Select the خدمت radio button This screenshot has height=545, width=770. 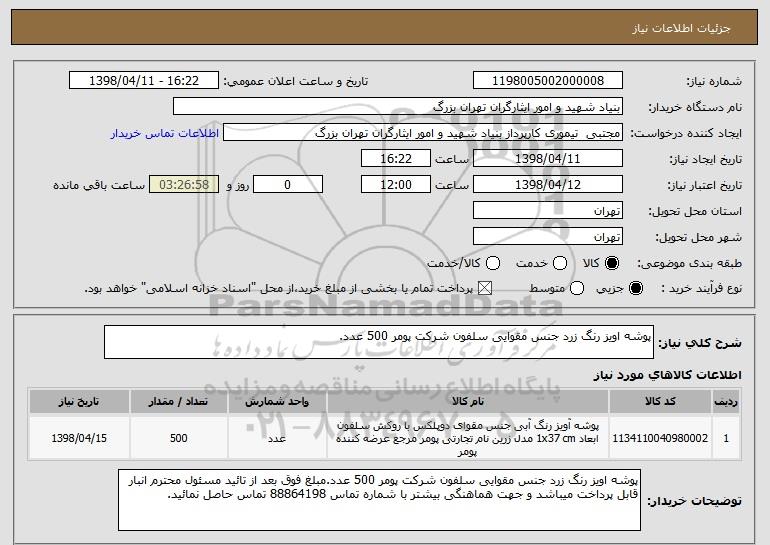tap(560, 263)
